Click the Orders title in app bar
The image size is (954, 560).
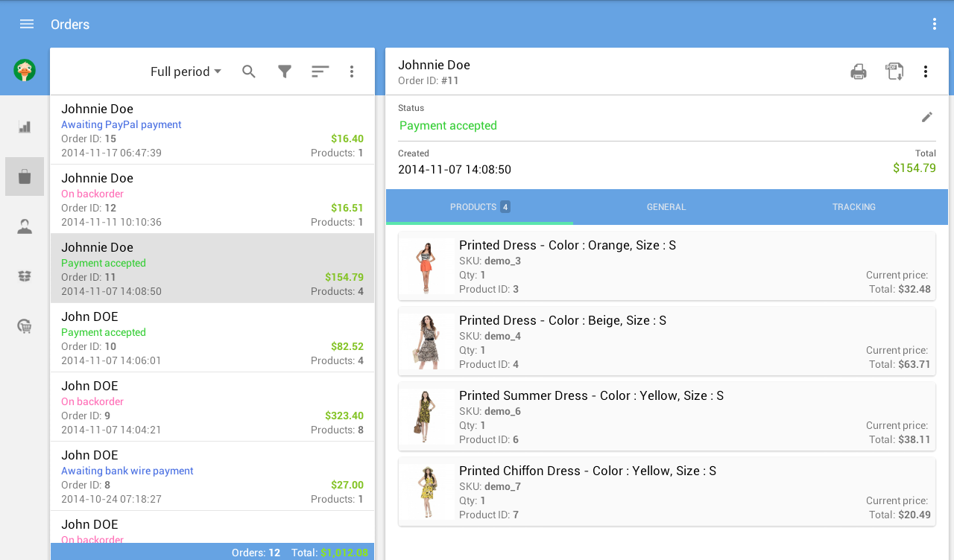[x=70, y=25]
